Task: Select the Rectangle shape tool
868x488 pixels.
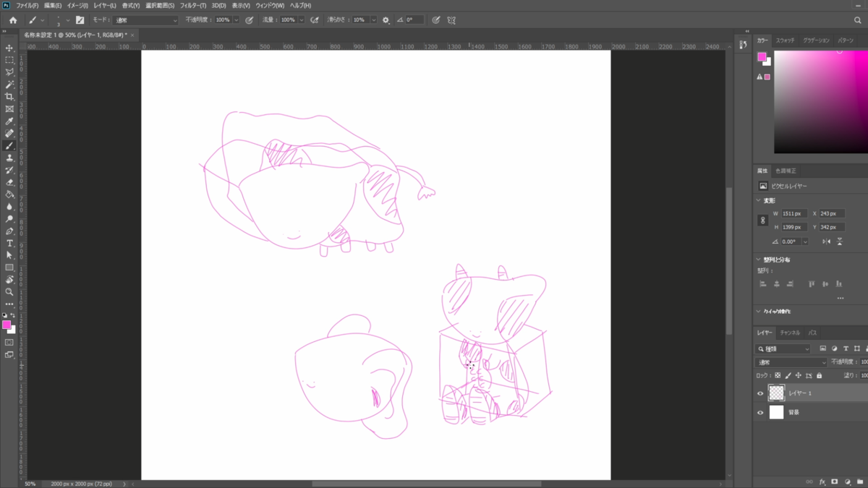Action: [9, 267]
